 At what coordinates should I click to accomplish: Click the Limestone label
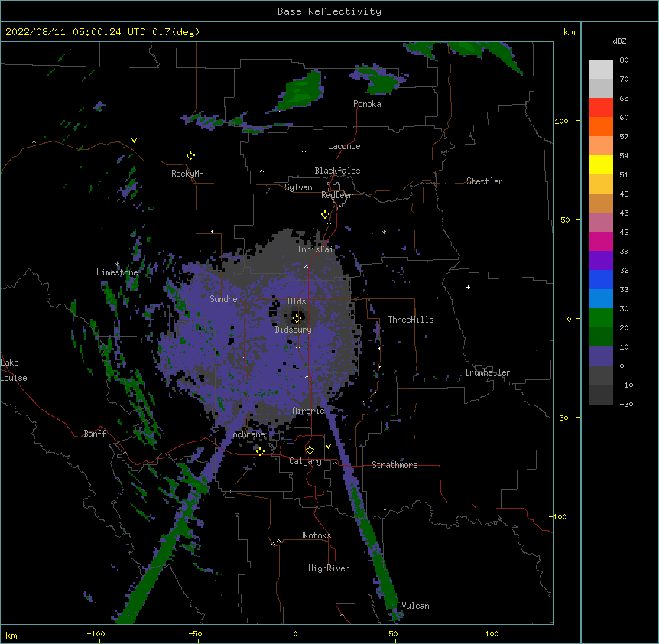117,272
